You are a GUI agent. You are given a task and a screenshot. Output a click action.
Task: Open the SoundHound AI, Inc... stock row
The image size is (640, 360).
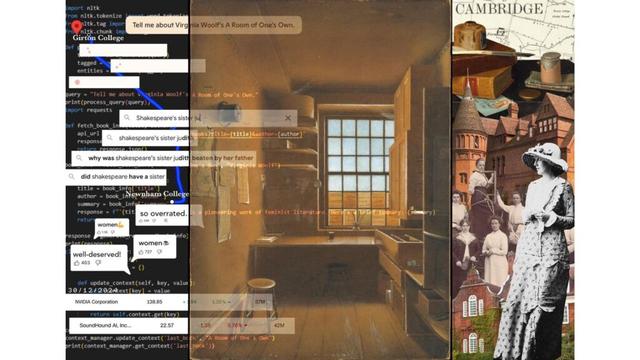pyautogui.click(x=182, y=326)
